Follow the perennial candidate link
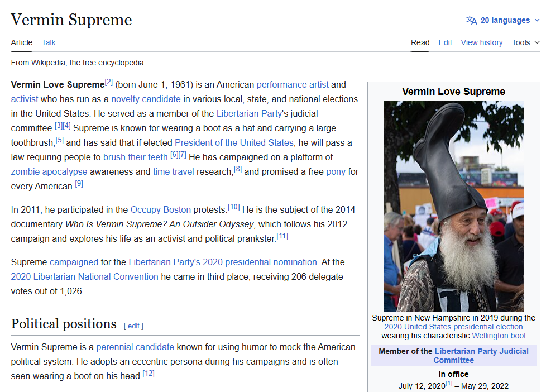This screenshot has height=392, width=546. (x=135, y=347)
